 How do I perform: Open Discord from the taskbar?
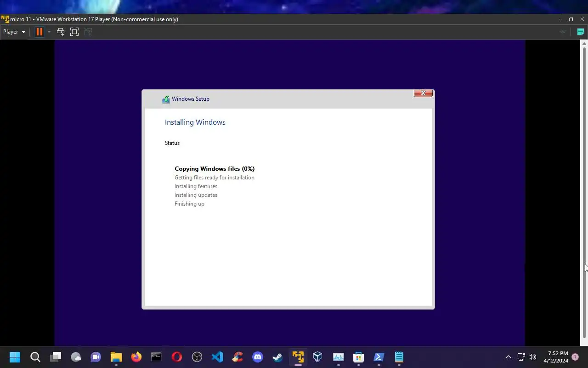[x=258, y=357]
